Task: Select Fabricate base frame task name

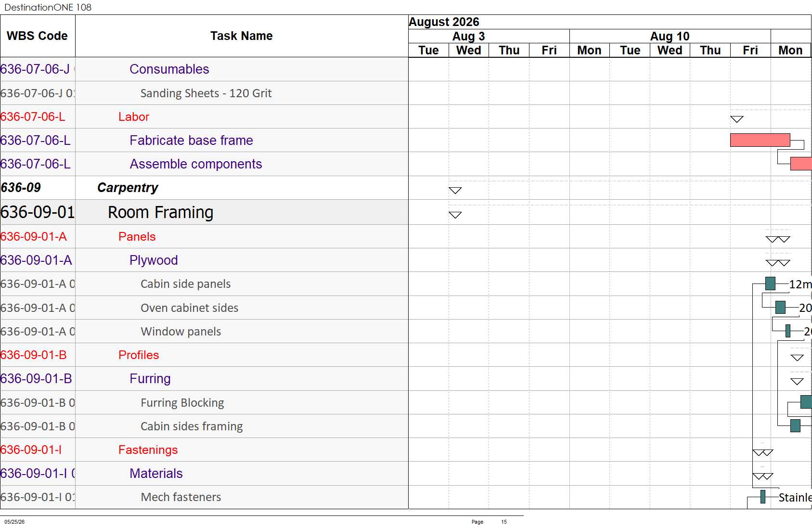Action: point(191,141)
